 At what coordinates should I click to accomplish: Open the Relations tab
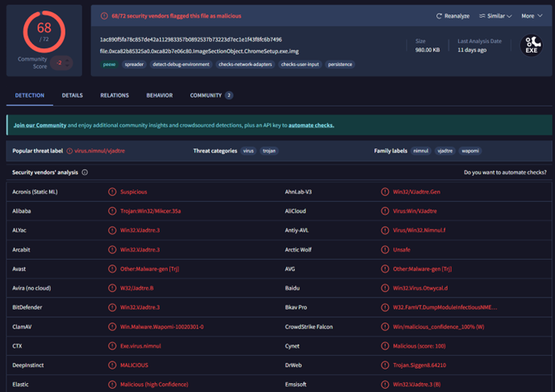point(115,95)
